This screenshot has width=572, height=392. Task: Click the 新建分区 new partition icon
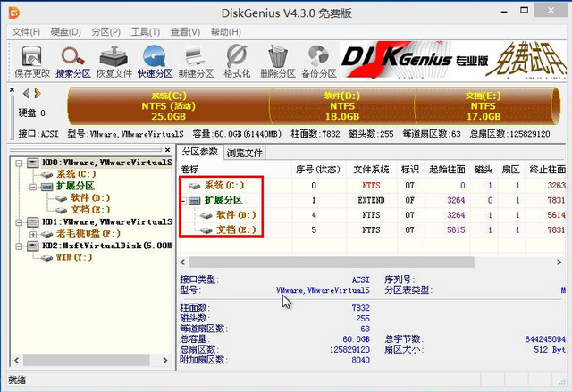(x=196, y=62)
